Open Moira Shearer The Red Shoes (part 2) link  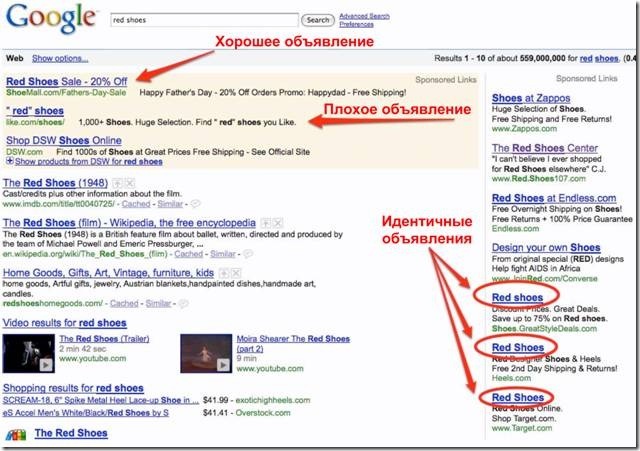click(x=293, y=344)
